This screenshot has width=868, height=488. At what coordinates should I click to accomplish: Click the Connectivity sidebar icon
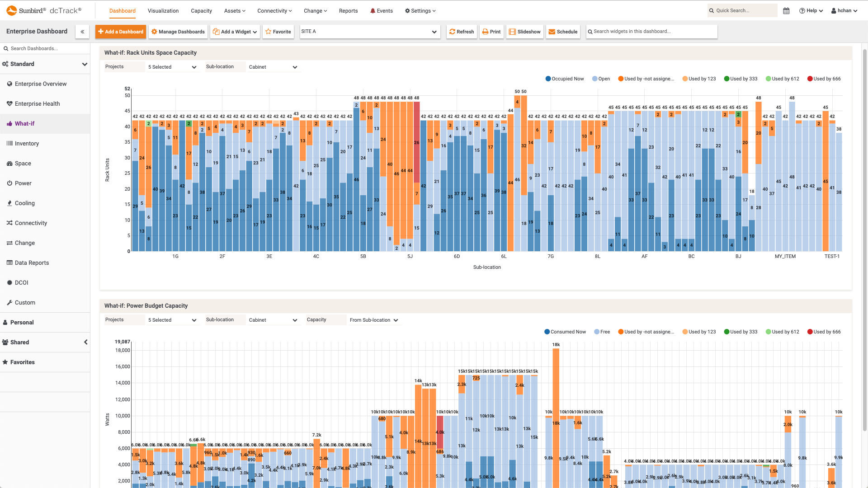[x=9, y=223]
